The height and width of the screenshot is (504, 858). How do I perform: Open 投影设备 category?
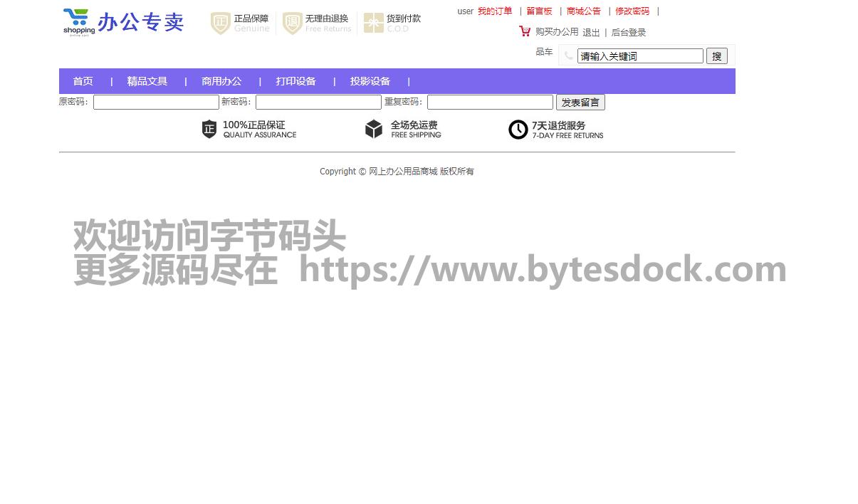tap(370, 81)
